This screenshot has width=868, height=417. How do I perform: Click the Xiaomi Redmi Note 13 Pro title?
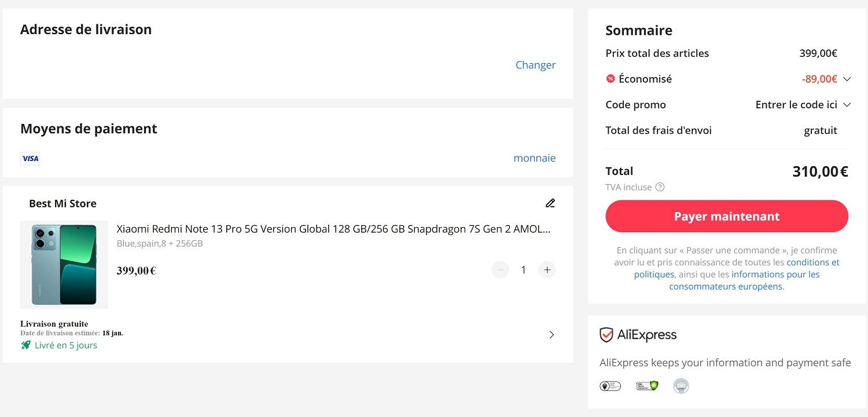pos(333,229)
